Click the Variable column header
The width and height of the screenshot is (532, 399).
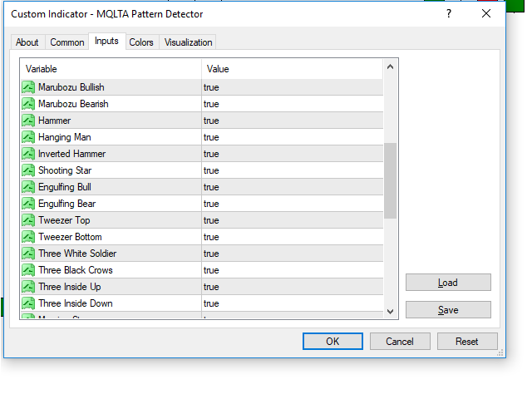pyautogui.click(x=111, y=69)
